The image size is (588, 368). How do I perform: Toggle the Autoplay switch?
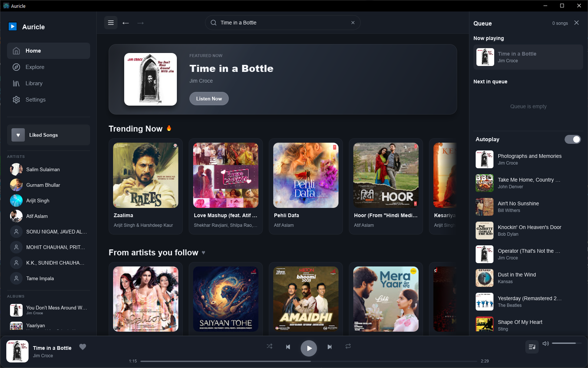tap(573, 139)
